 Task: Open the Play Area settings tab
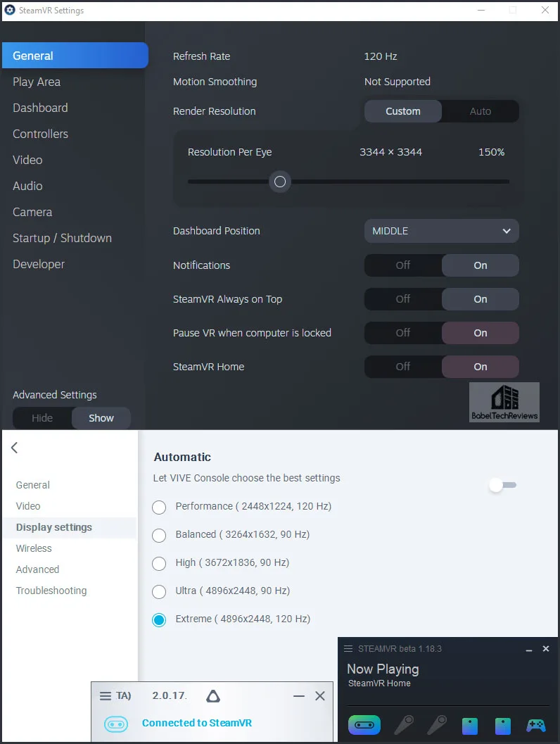click(x=37, y=82)
